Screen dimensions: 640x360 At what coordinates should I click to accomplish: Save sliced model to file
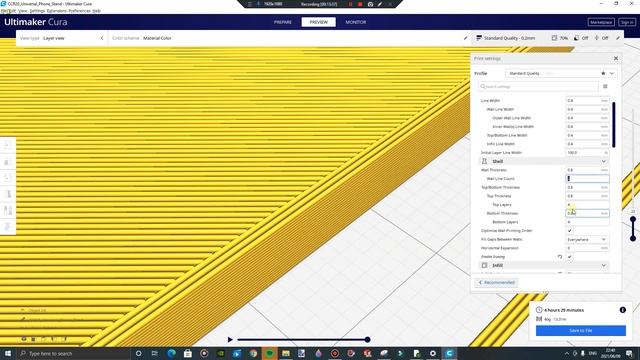[580, 331]
